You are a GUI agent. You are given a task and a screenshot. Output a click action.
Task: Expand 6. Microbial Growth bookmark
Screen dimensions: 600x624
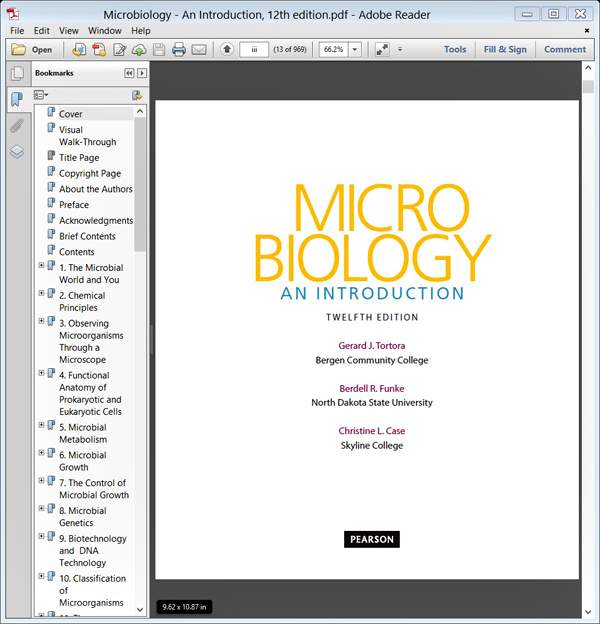[x=41, y=452]
